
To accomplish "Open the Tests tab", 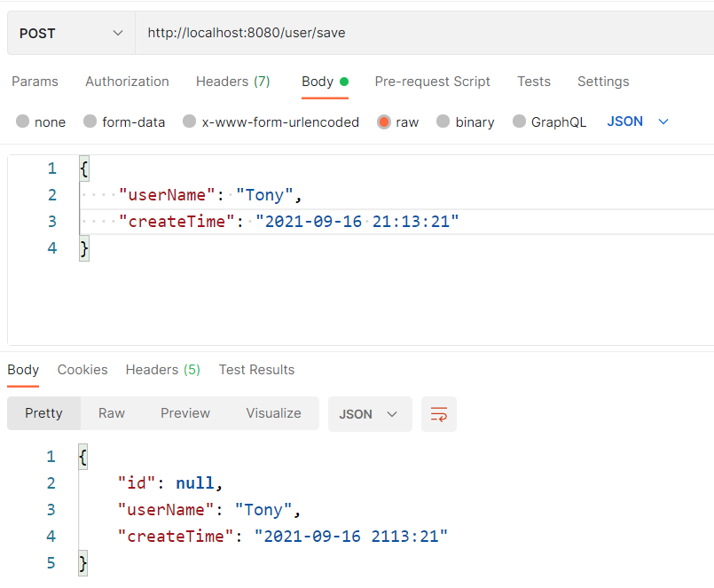I will tap(533, 81).
